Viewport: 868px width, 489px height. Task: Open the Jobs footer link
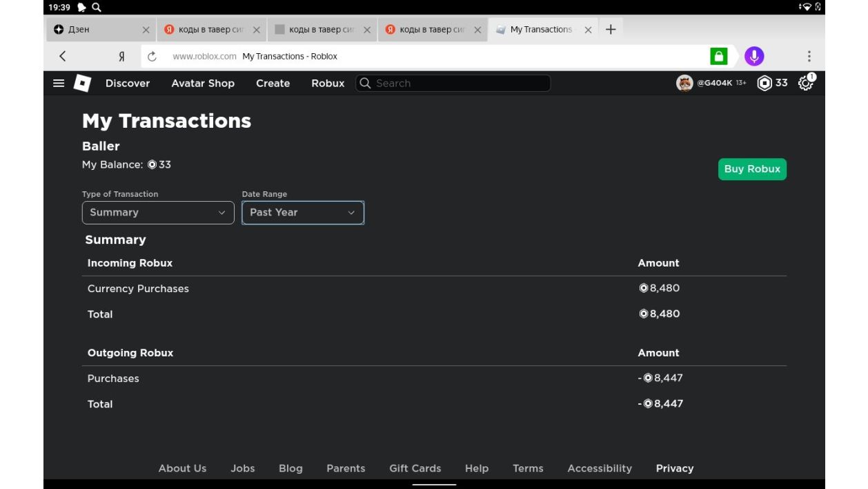click(x=243, y=468)
